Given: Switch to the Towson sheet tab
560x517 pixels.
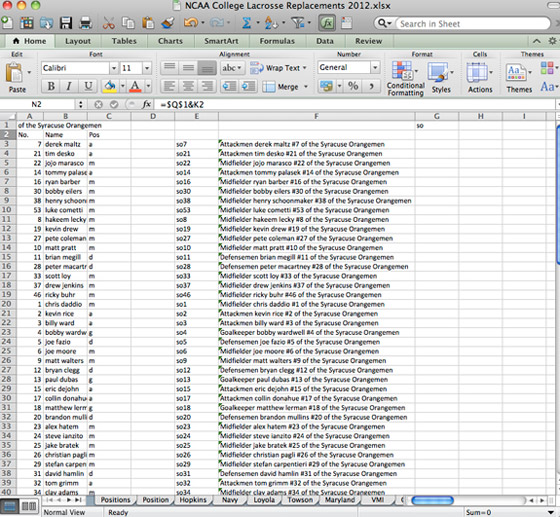Looking at the screenshot, I should click(300, 500).
